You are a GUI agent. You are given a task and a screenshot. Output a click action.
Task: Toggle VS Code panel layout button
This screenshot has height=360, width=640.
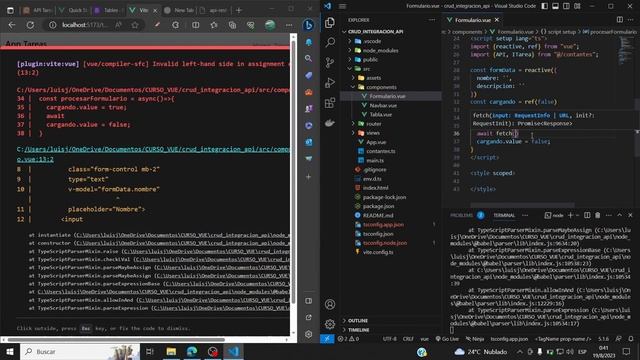tap(556, 6)
